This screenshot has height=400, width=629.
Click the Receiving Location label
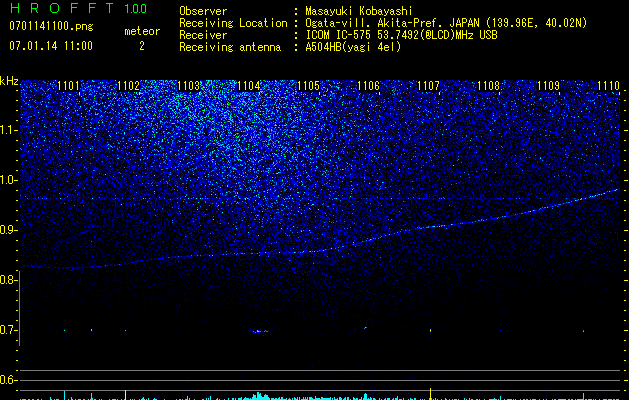coord(233,23)
